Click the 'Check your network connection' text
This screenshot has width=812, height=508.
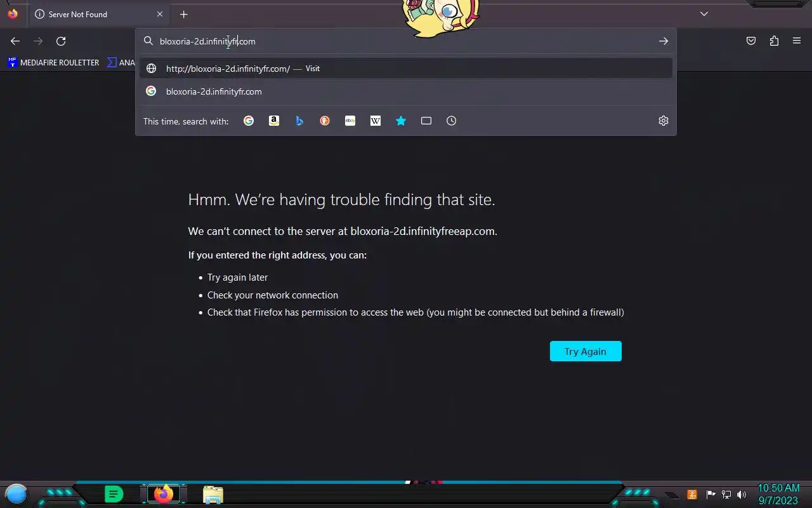tap(273, 295)
